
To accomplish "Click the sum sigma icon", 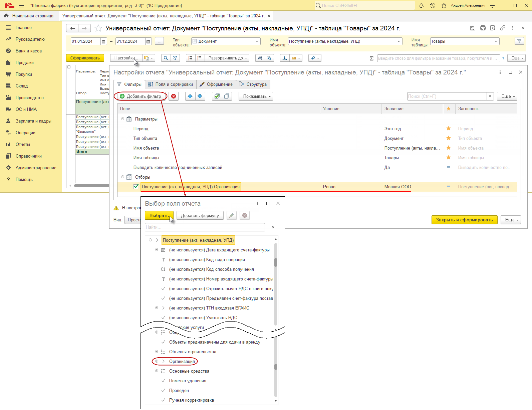I will (x=371, y=58).
